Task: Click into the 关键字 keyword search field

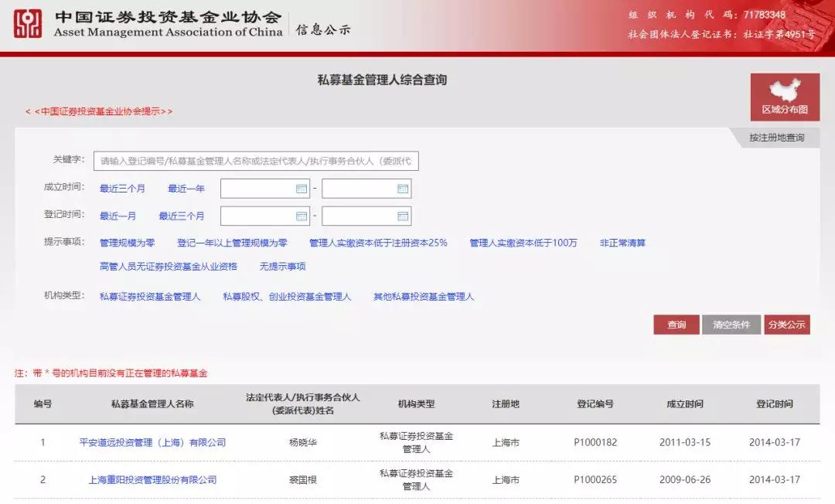Action: (x=256, y=161)
